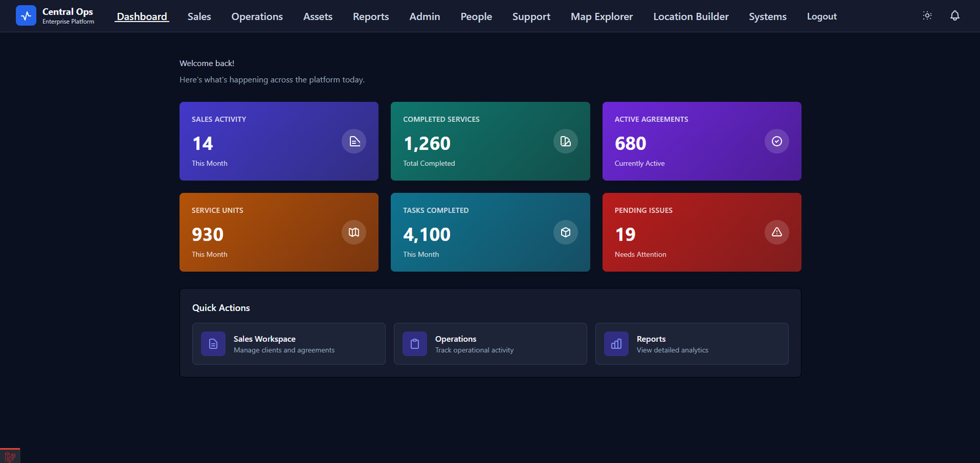Select the Service Units card
The width and height of the screenshot is (980, 463).
click(279, 232)
